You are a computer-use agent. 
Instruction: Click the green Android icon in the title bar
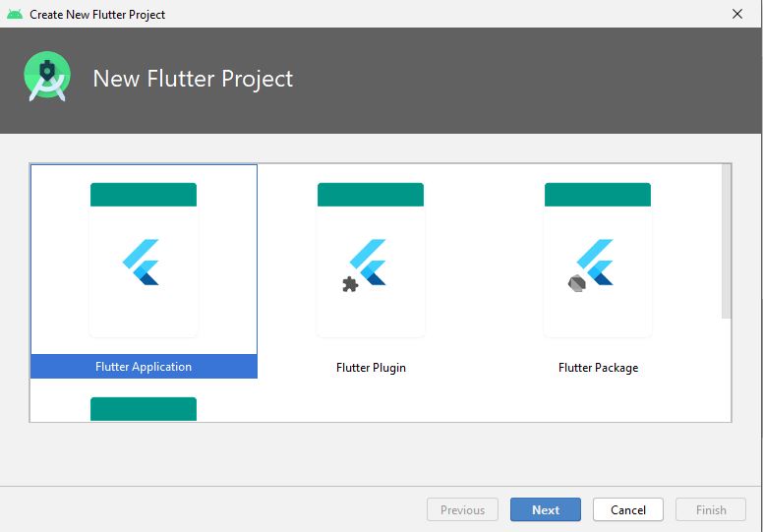pos(14,14)
